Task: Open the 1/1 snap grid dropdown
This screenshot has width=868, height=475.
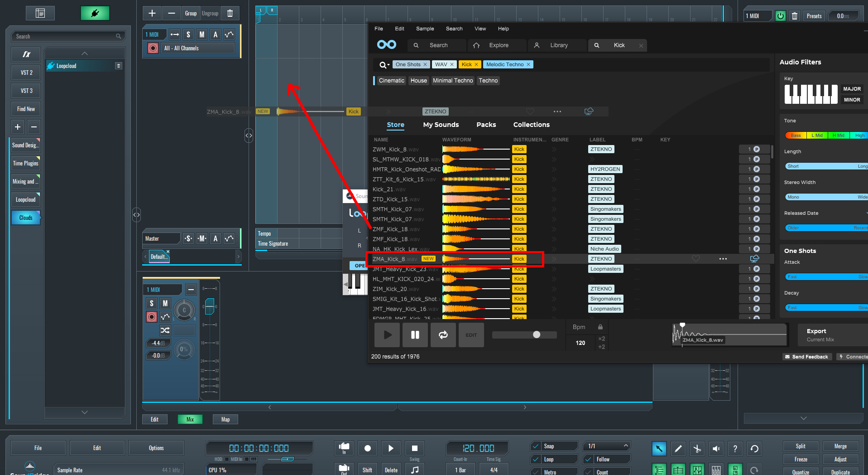Action: pyautogui.click(x=607, y=446)
